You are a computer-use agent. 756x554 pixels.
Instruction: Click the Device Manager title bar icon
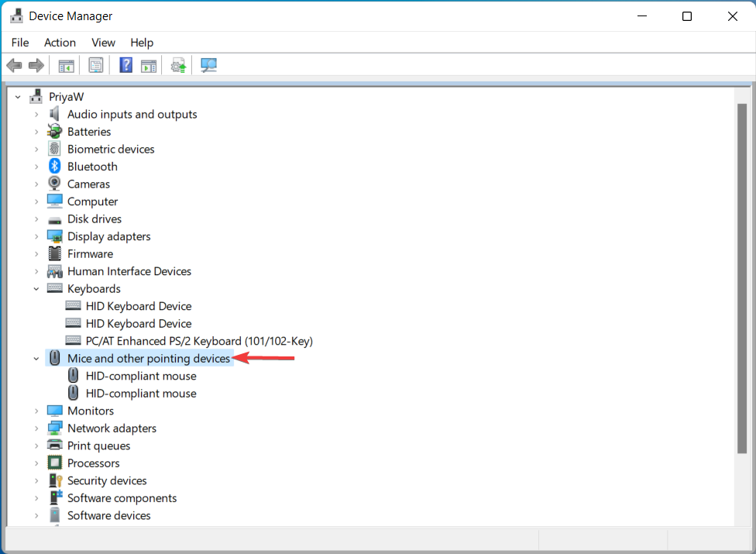16,16
